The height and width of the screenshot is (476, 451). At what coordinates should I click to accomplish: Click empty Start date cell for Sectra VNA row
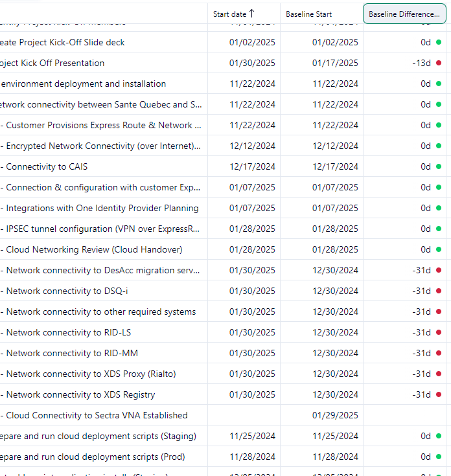tap(244, 415)
